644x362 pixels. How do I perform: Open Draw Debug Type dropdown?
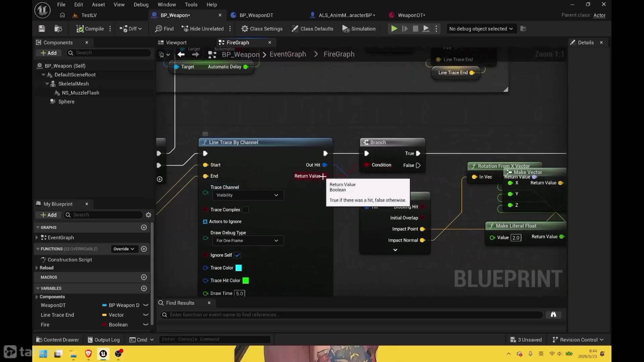248,241
